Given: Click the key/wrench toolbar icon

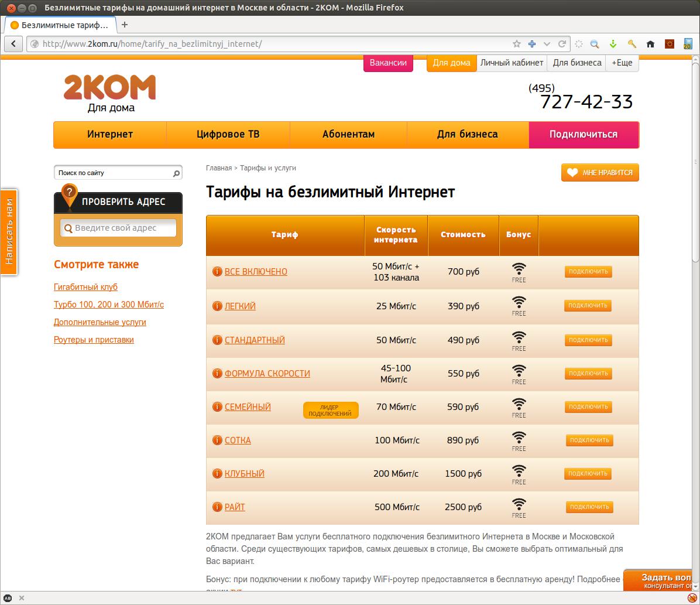Looking at the screenshot, I should click(x=632, y=44).
